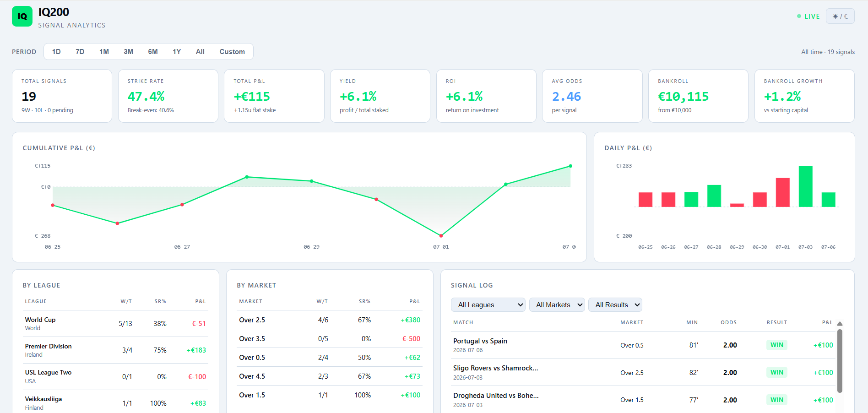Click the 07-01 red daily P&L bar
Viewport: 868px width, 413px height.
[x=782, y=192]
